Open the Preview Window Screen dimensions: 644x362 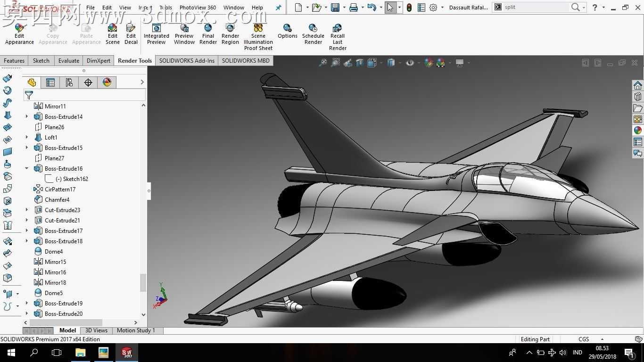click(184, 34)
